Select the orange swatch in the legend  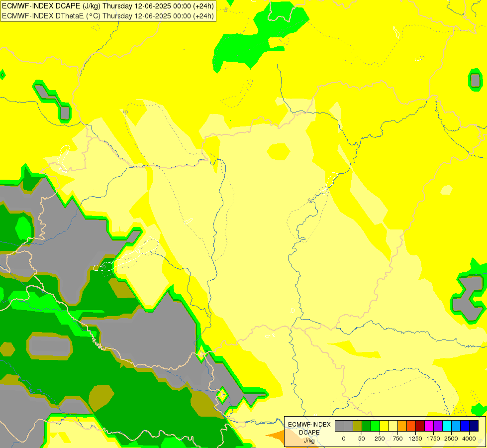pos(402,426)
